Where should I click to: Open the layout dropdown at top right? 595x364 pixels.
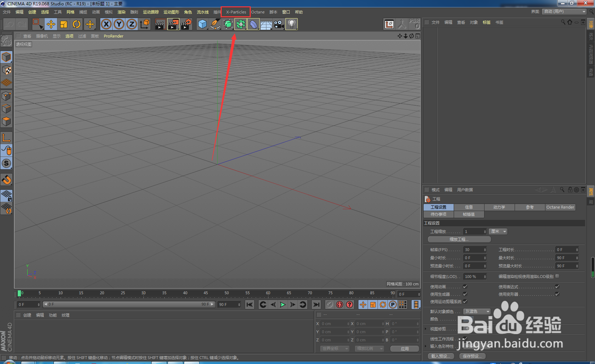pyautogui.click(x=564, y=12)
